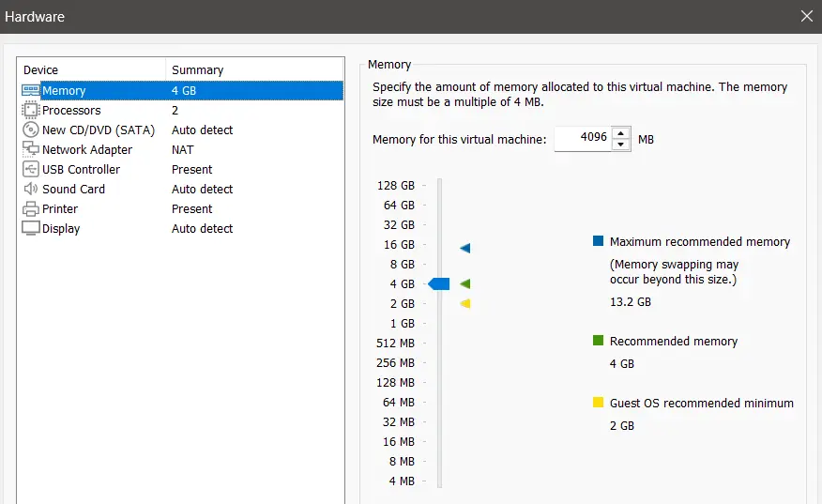Viewport: 822px width, 504px height.
Task: Click the Sound Card speaker icon
Action: pyautogui.click(x=30, y=190)
